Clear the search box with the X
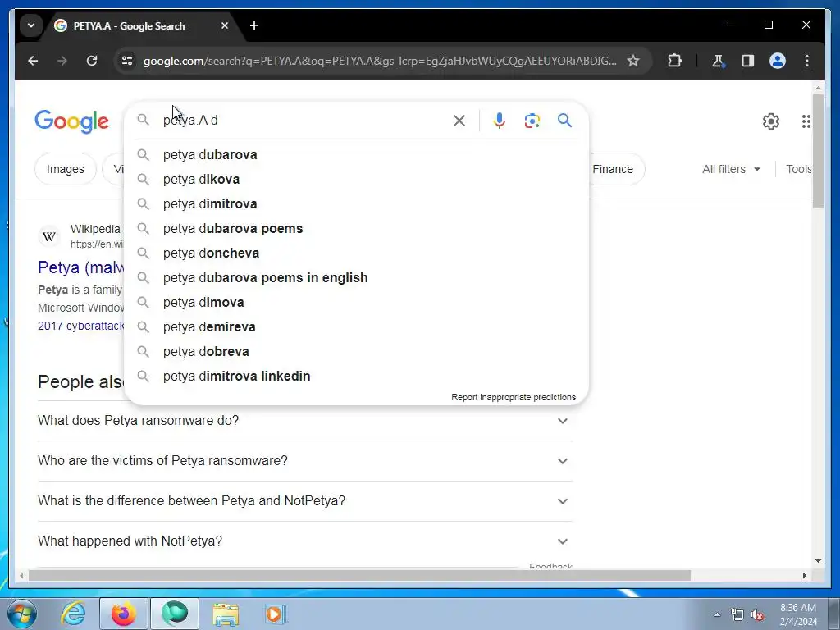Viewport: 840px width, 630px height. [459, 121]
